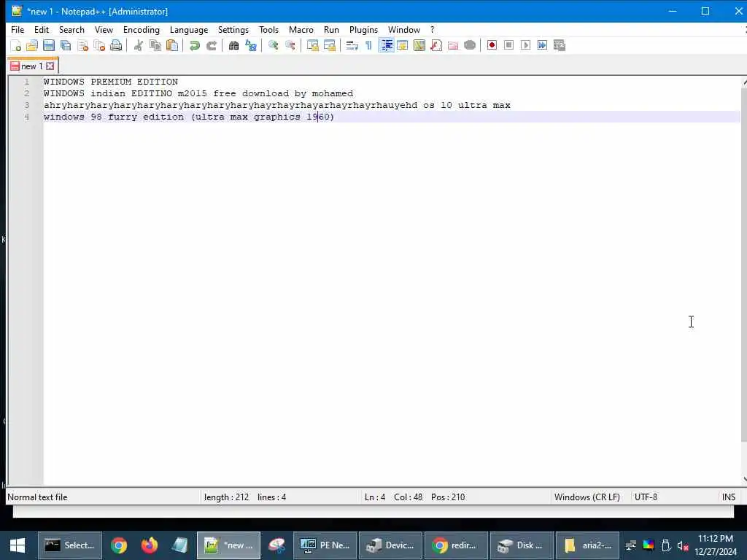Open the Run menu
Image resolution: width=747 pixels, height=560 pixels.
click(x=331, y=29)
